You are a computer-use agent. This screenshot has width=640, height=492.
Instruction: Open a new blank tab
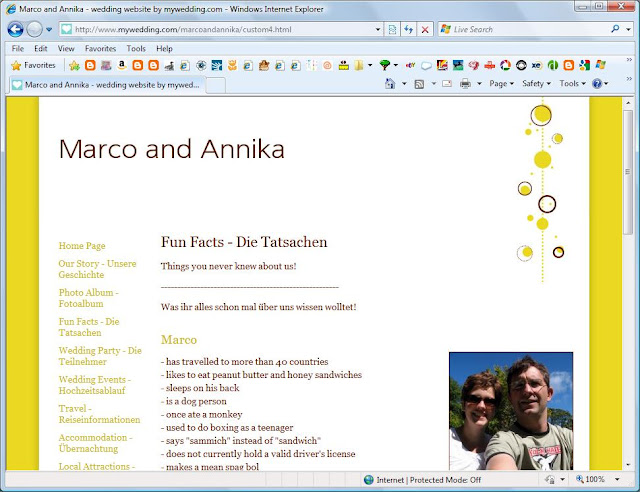click(215, 85)
